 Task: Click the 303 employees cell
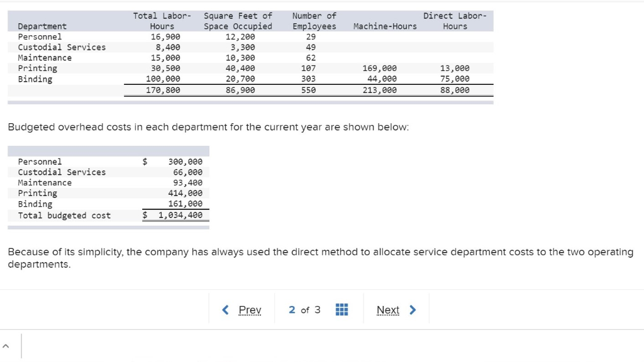point(308,79)
